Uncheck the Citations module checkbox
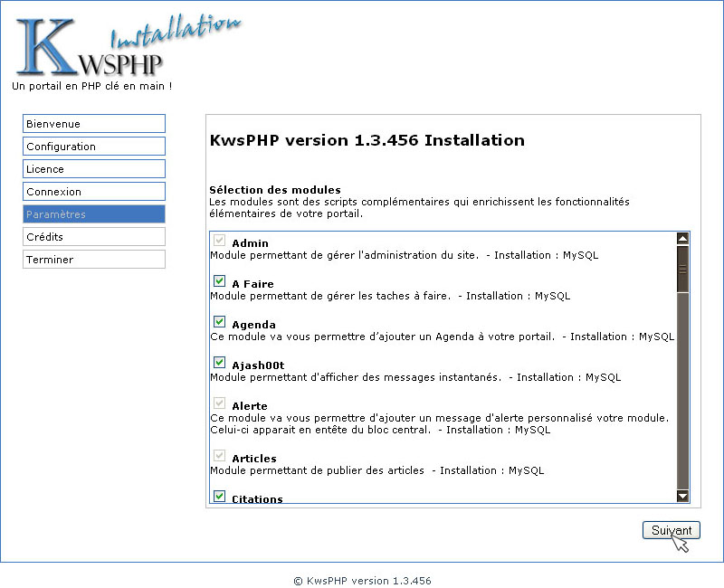This screenshot has height=588, width=724. pyautogui.click(x=219, y=496)
